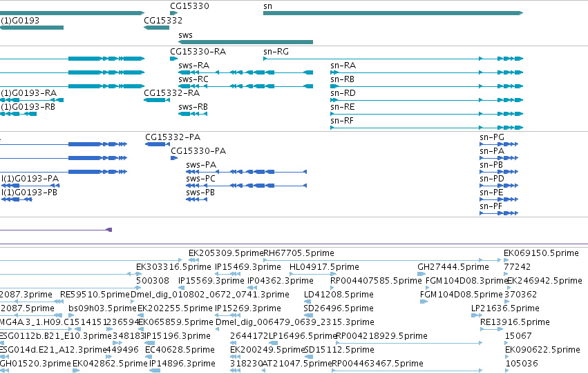Screen dimensions: 588x374
Task: Click EST EK069150.5prime
Action: [x=541, y=253]
